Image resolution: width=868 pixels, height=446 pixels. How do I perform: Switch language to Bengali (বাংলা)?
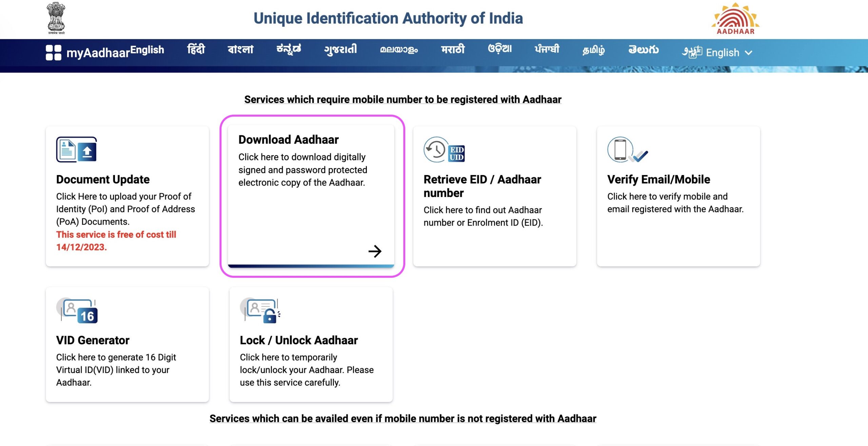240,50
